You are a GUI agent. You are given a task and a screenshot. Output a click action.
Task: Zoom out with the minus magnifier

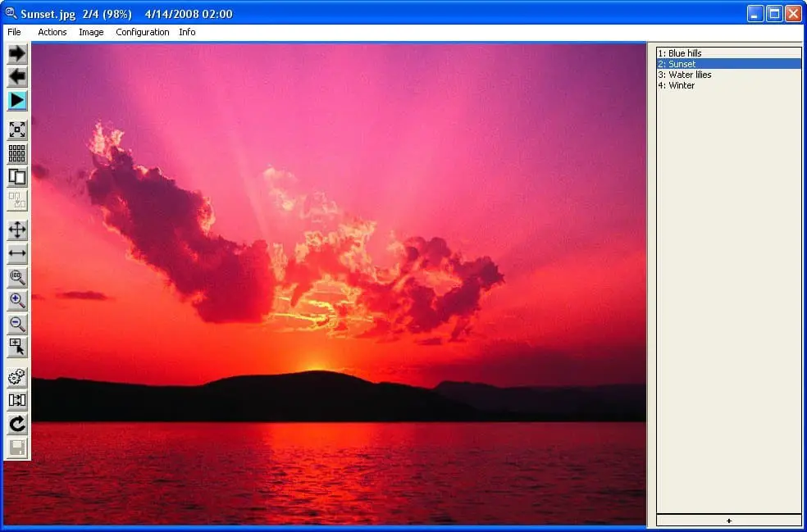coord(17,324)
